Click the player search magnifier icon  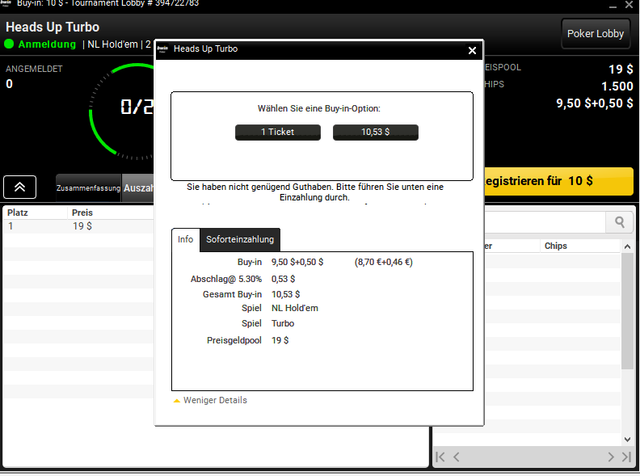pos(620,222)
